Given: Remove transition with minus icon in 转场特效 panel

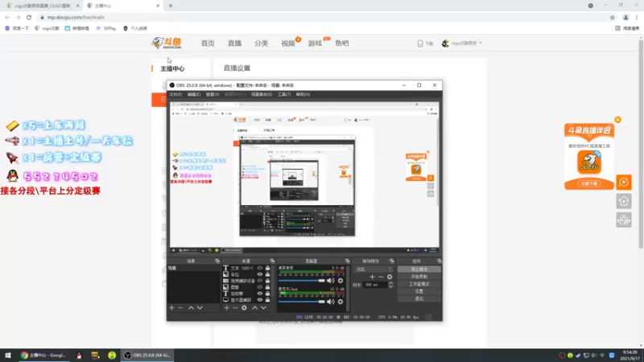Looking at the screenshot, I should pos(381,277).
